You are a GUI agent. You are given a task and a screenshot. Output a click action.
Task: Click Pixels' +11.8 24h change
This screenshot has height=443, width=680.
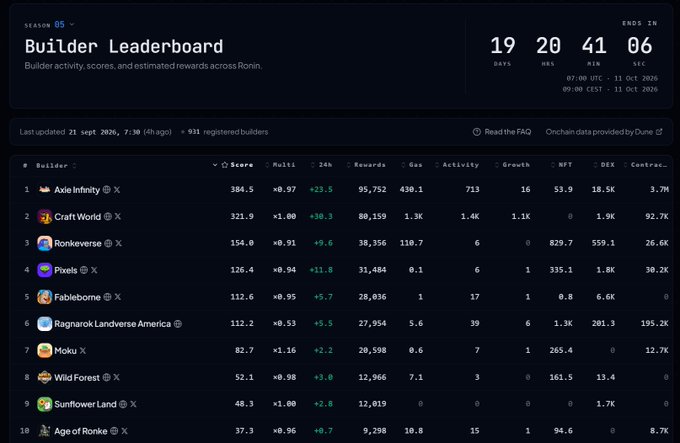[x=321, y=270]
